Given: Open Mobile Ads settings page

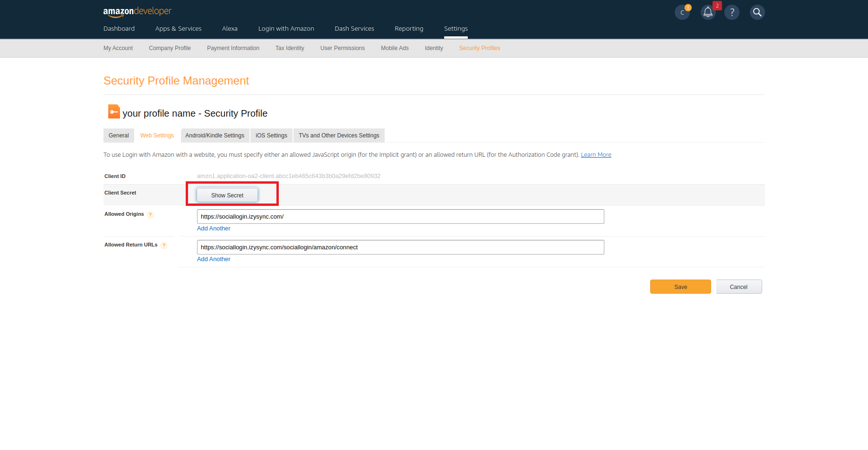Looking at the screenshot, I should tap(395, 48).
